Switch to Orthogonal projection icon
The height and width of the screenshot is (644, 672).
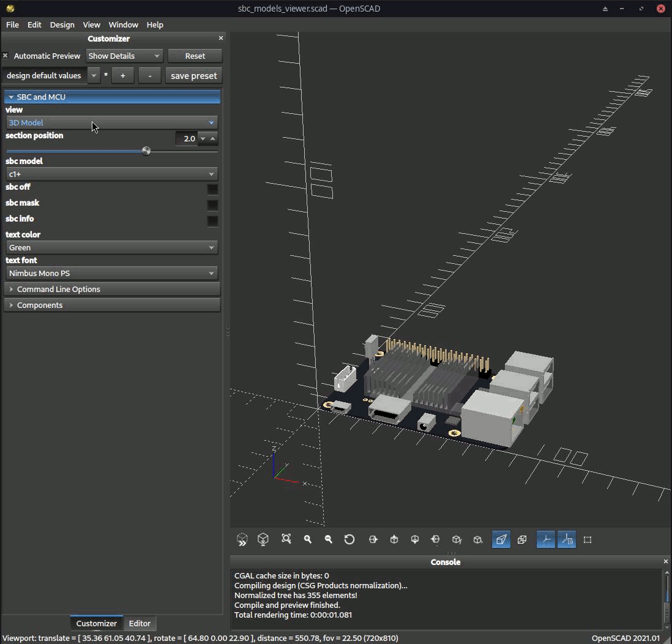(x=522, y=539)
